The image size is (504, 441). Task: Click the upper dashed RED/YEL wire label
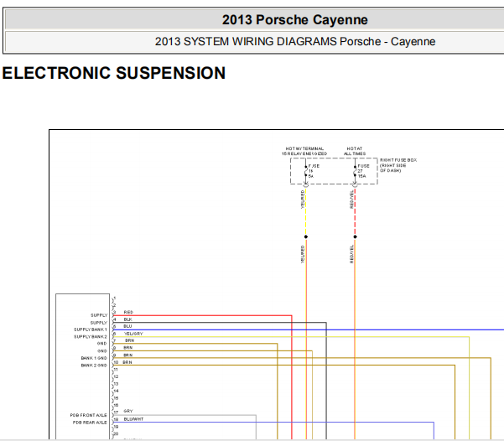(x=351, y=200)
